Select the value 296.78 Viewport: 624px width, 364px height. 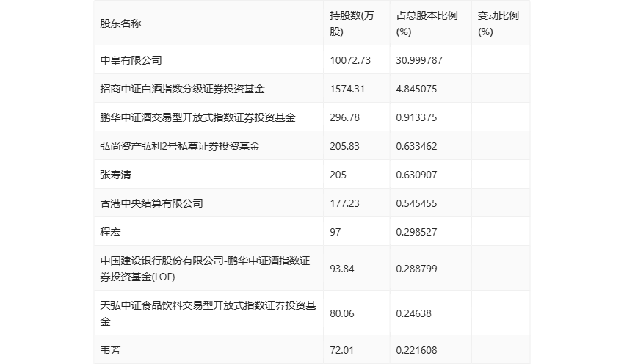pos(344,117)
